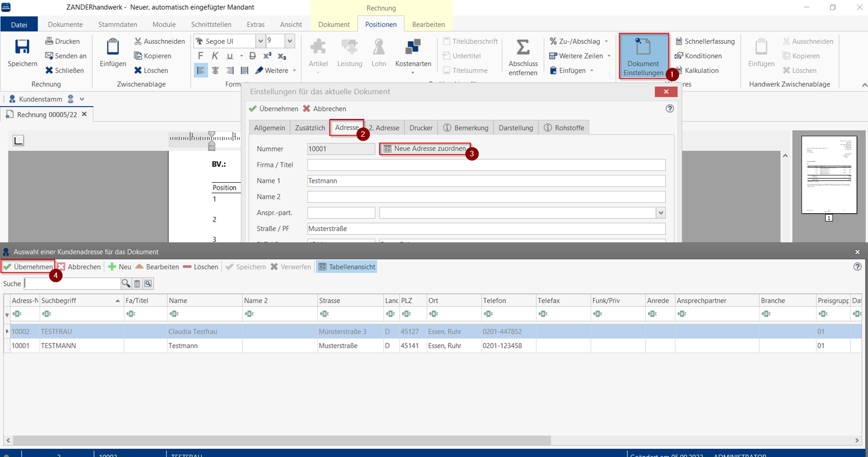Switch to the 2. Adresse tab
Image resolution: width=868 pixels, height=457 pixels.
tap(384, 128)
